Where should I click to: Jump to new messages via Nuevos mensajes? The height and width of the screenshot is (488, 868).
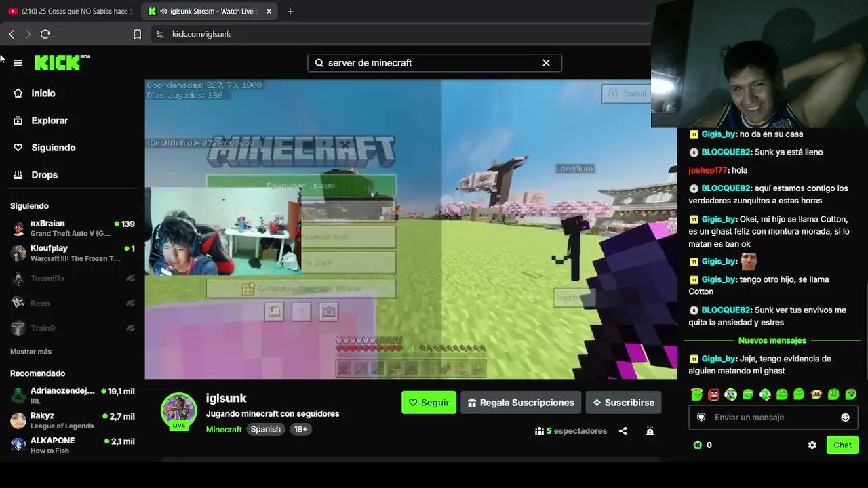772,340
